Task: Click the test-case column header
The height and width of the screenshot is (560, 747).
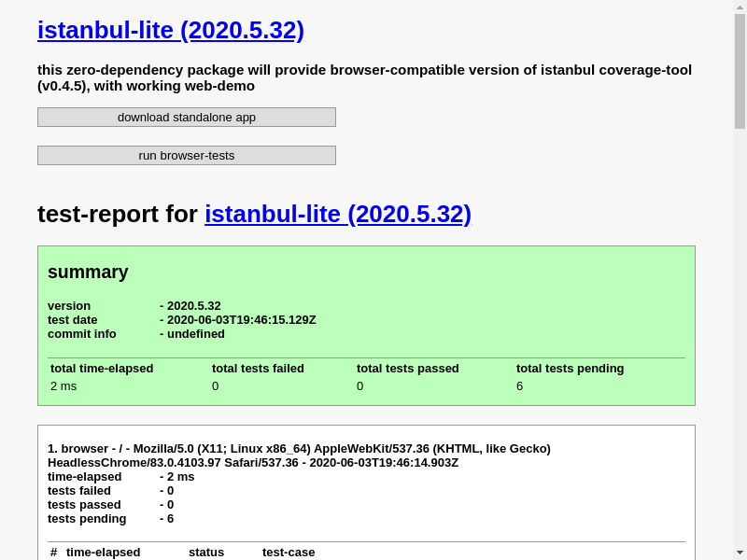Action: [289, 553]
